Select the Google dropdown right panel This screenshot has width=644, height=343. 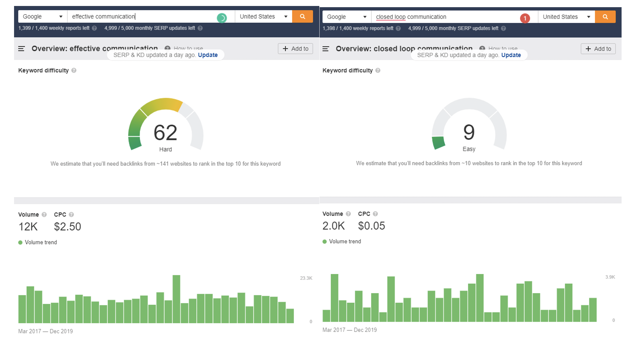(346, 17)
